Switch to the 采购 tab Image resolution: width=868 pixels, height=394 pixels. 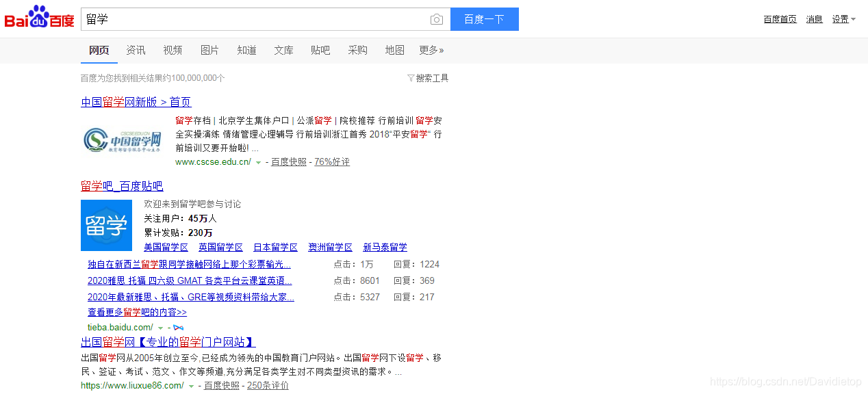click(x=357, y=50)
